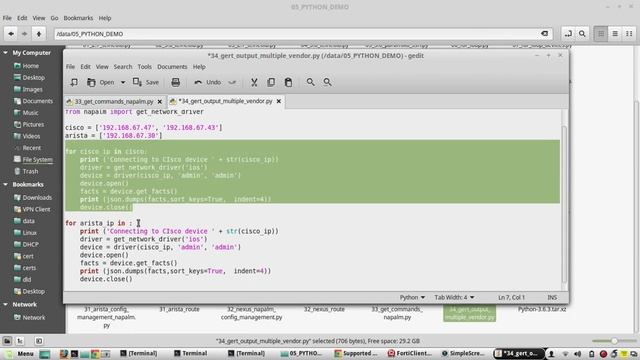Show places in the sidebar via bottom-left icon

click(7, 341)
